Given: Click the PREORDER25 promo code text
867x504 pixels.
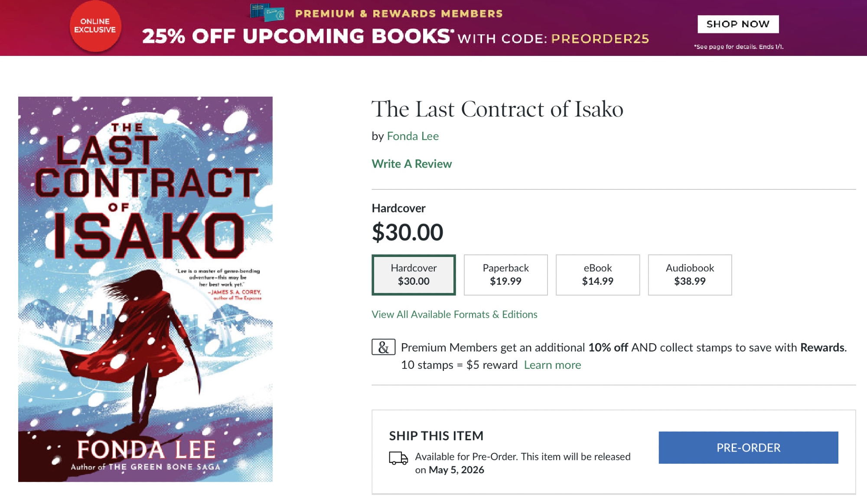Looking at the screenshot, I should click(x=600, y=39).
